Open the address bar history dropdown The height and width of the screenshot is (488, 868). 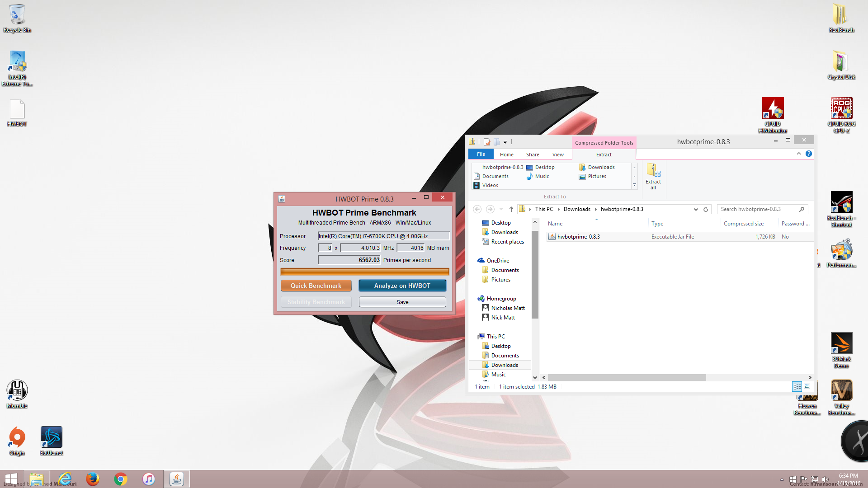[x=696, y=209]
